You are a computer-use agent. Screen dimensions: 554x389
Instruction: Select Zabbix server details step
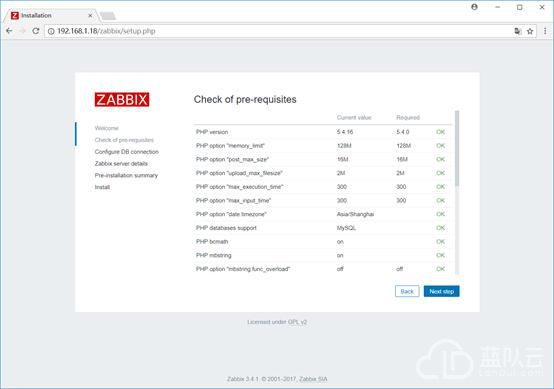121,164
